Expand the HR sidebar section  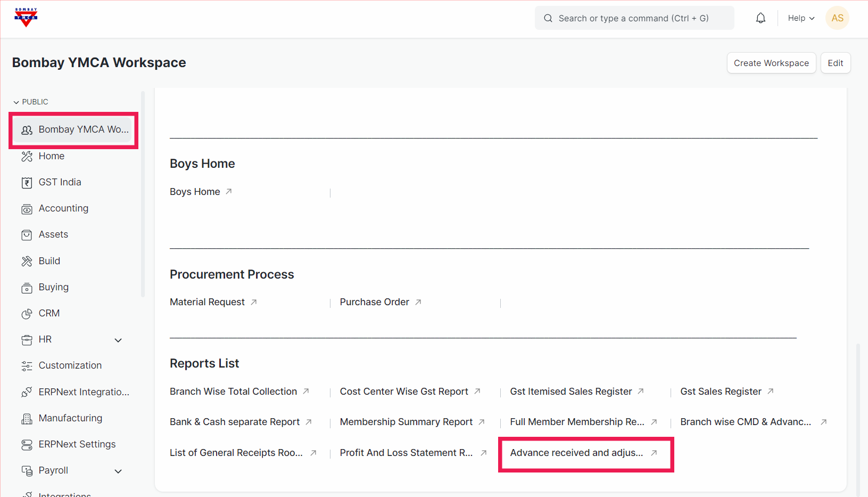[118, 340]
